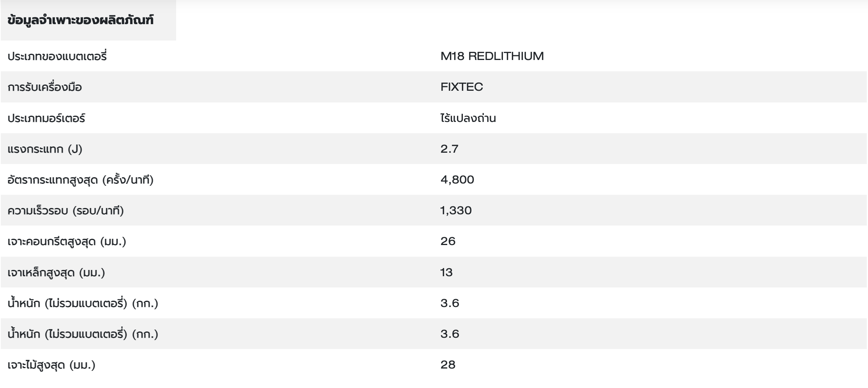868x388 pixels.
Task: Click the อัตรากระแทกสูงสุด (ครั้ง/นาที) label
Action: (x=81, y=180)
